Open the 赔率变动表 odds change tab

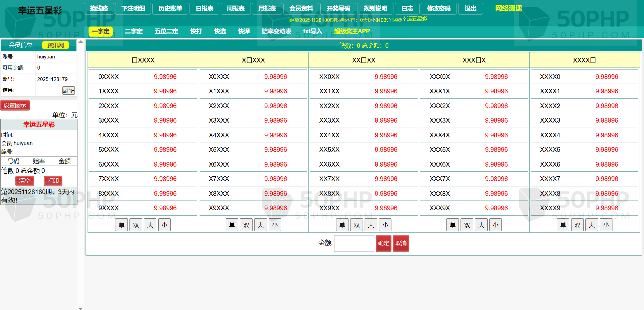click(x=276, y=32)
